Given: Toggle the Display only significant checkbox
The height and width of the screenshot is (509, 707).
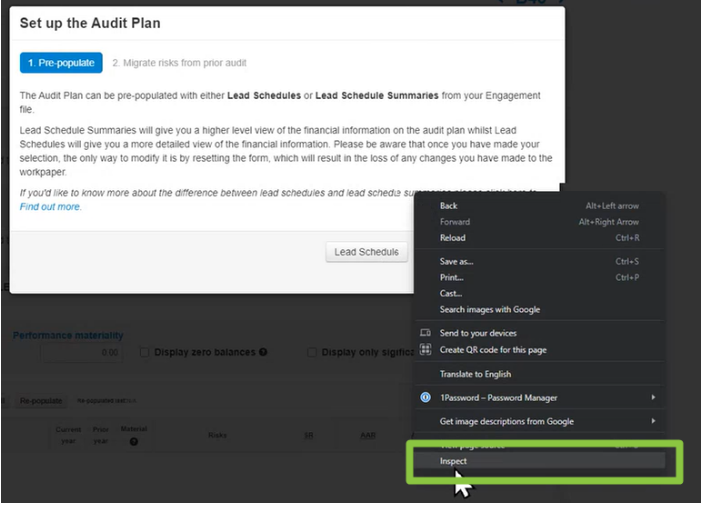Looking at the screenshot, I should coord(314,352).
